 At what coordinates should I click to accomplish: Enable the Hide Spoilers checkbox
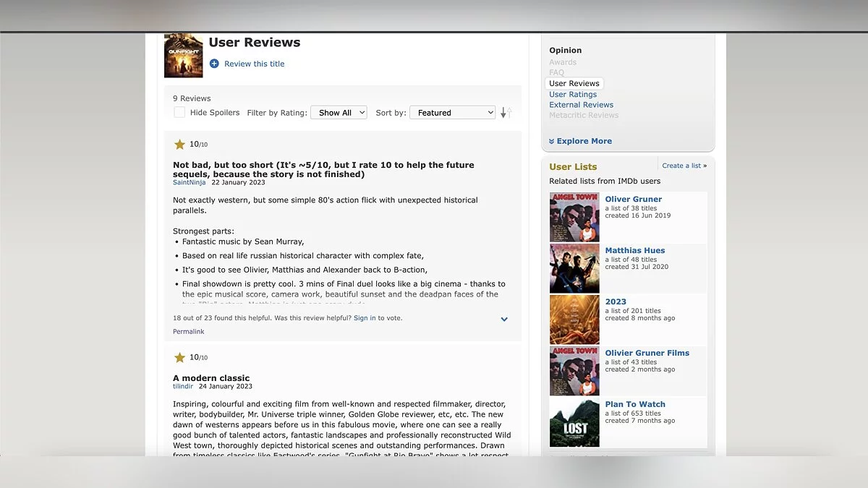[179, 113]
